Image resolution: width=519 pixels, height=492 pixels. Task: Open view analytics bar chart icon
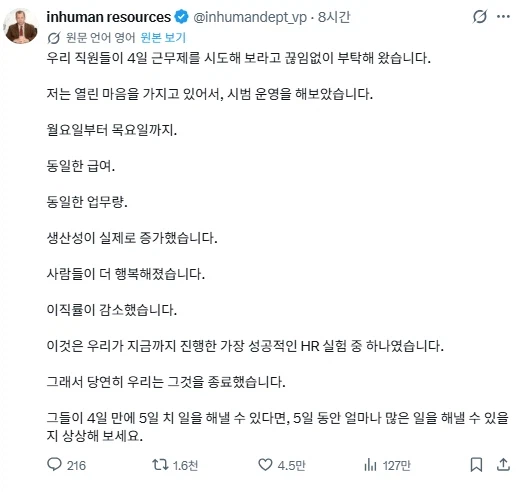point(370,465)
